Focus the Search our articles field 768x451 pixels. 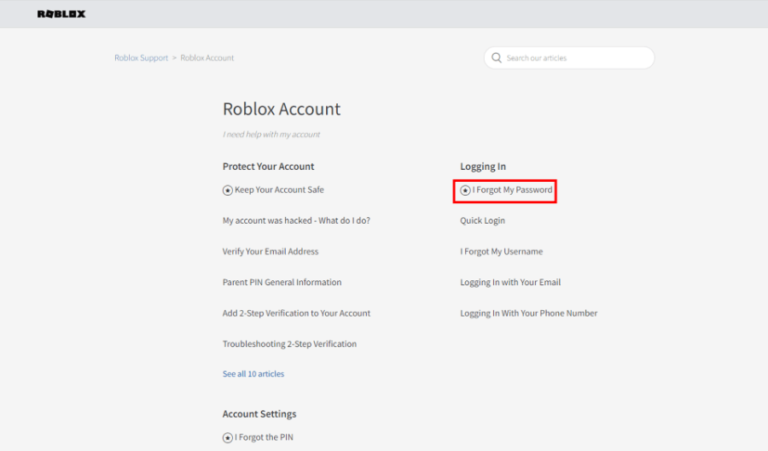pyautogui.click(x=569, y=58)
